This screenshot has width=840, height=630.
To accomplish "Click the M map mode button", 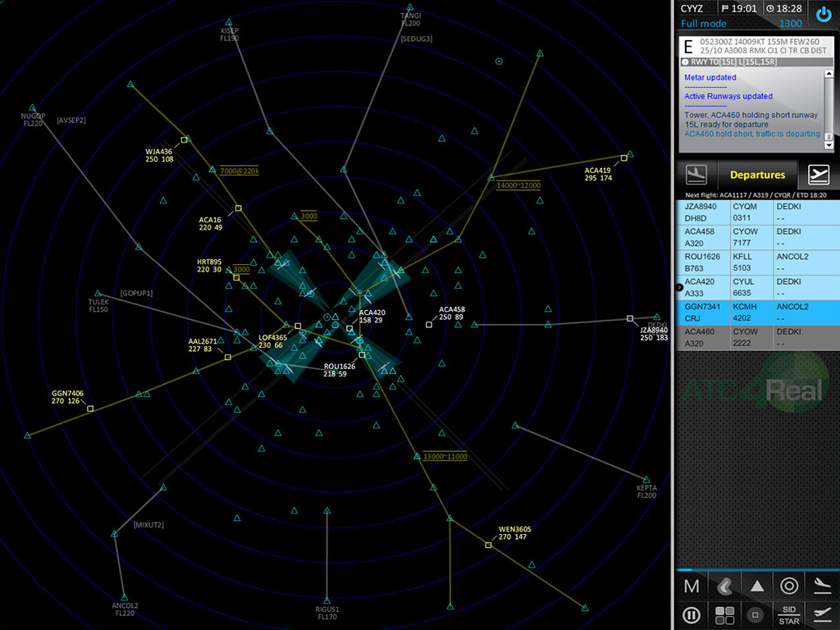I will point(692,586).
